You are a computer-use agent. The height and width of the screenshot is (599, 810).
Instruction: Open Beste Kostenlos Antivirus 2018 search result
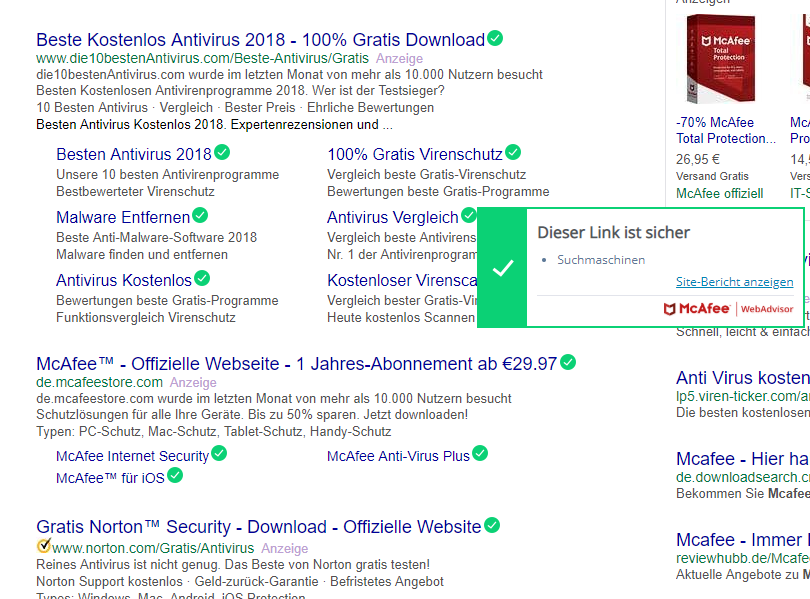pos(260,40)
